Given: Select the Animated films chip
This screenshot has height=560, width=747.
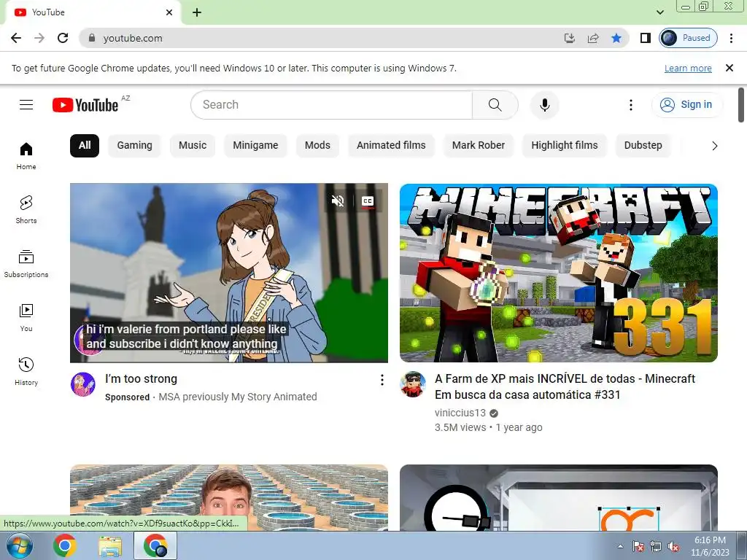Looking at the screenshot, I should [391, 146].
